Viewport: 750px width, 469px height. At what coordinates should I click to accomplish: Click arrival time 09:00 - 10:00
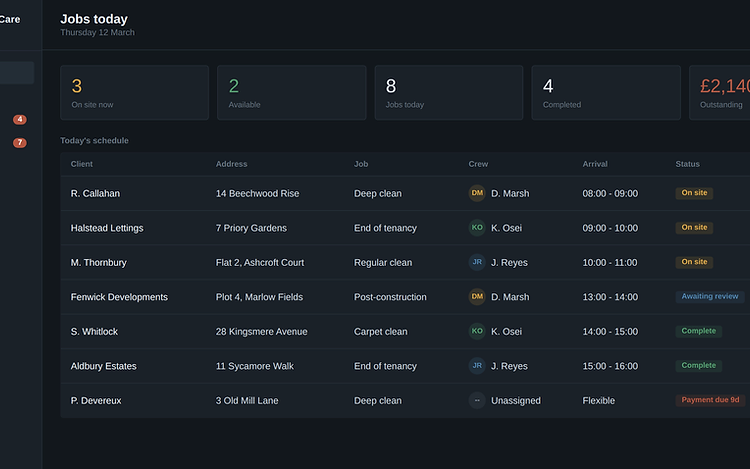[610, 228]
